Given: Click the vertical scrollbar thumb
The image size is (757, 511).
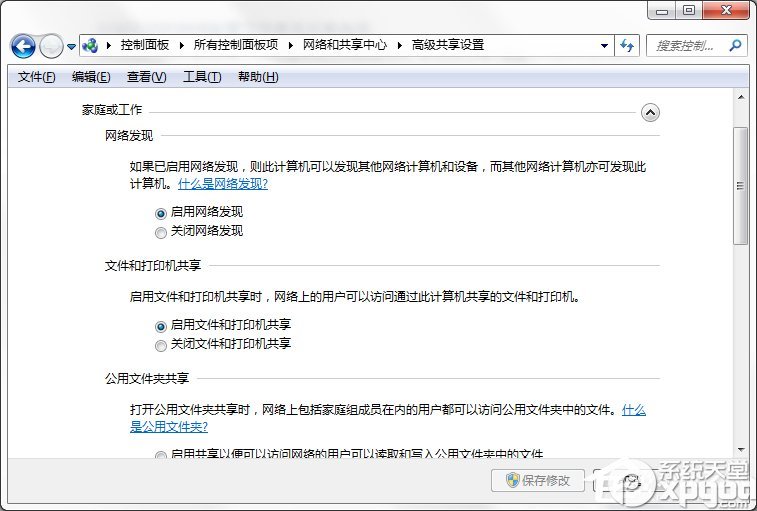Looking at the screenshot, I should coord(740,185).
